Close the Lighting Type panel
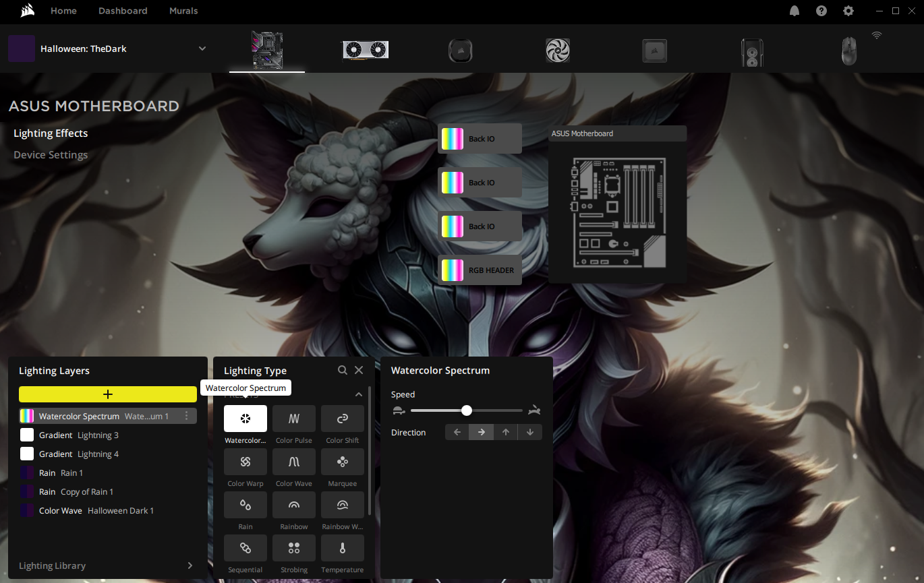Viewport: 924px width, 583px height. 359,370
